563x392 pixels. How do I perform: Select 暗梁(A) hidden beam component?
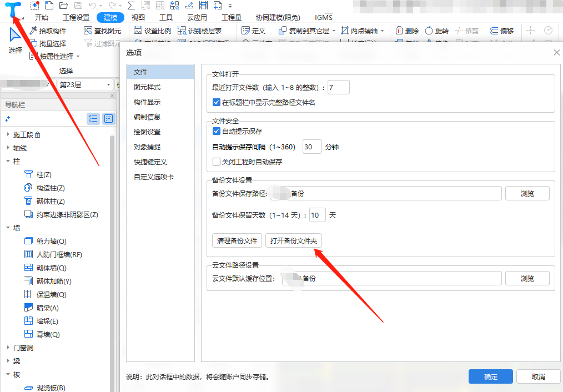[x=41, y=308]
